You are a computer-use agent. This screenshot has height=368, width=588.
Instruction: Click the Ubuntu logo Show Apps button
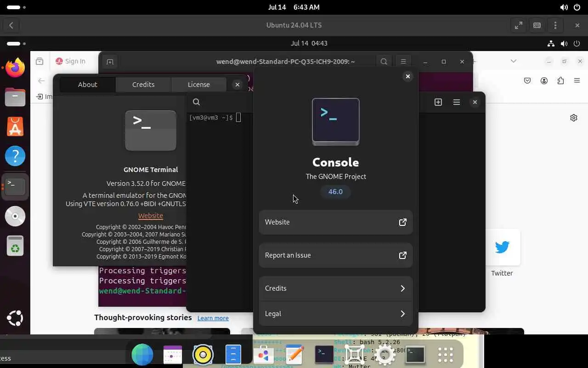click(15, 318)
